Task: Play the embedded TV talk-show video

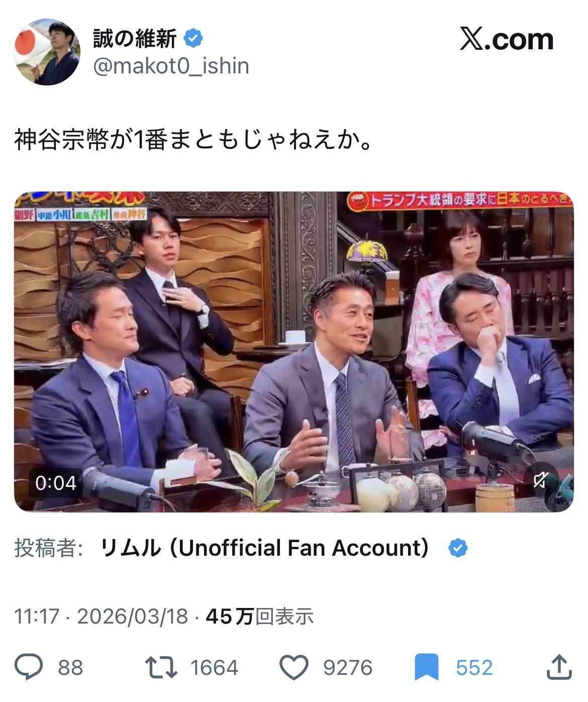Action: tap(293, 352)
